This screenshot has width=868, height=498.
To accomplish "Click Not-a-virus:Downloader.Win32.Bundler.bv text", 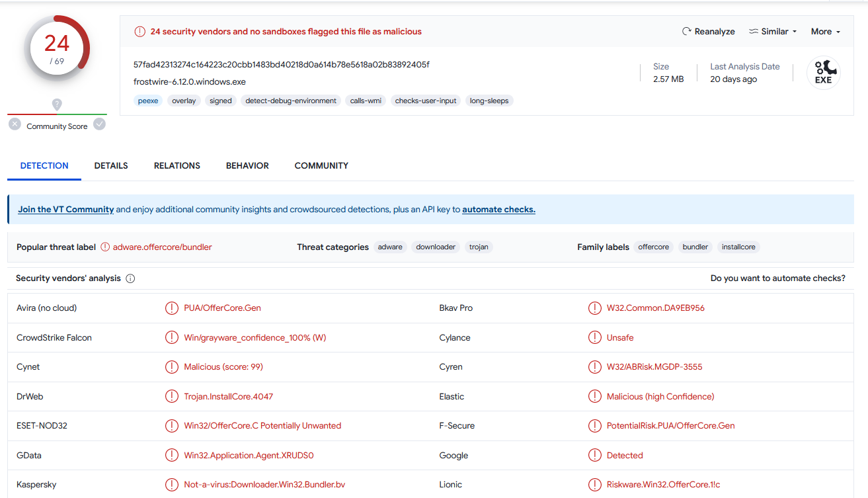I will click(x=264, y=485).
